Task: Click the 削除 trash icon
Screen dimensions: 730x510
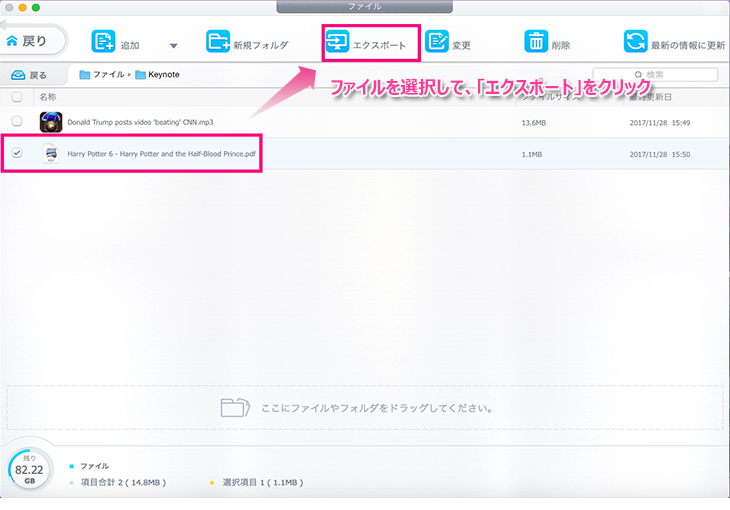Action: [536, 41]
